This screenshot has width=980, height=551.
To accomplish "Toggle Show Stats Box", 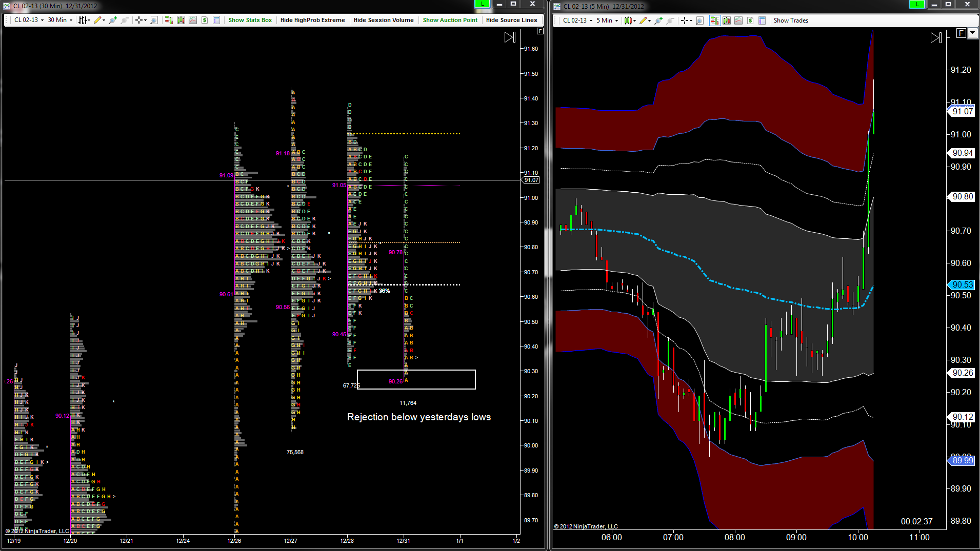I will click(250, 20).
